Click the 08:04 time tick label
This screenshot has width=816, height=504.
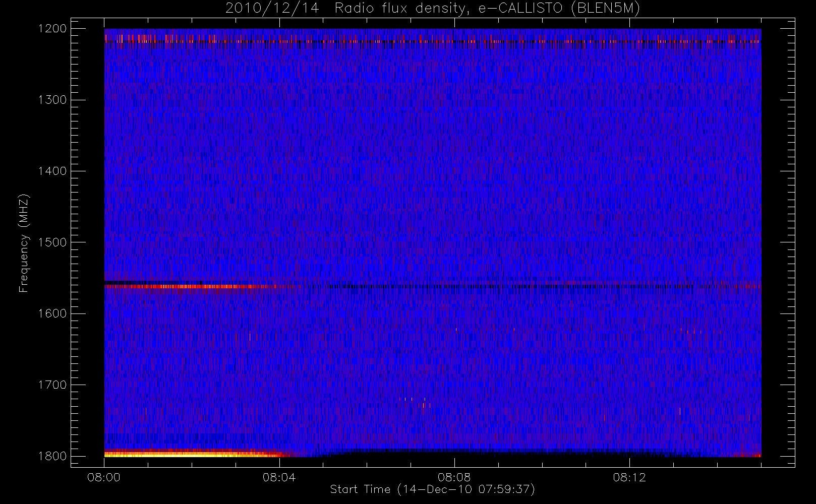point(279,477)
